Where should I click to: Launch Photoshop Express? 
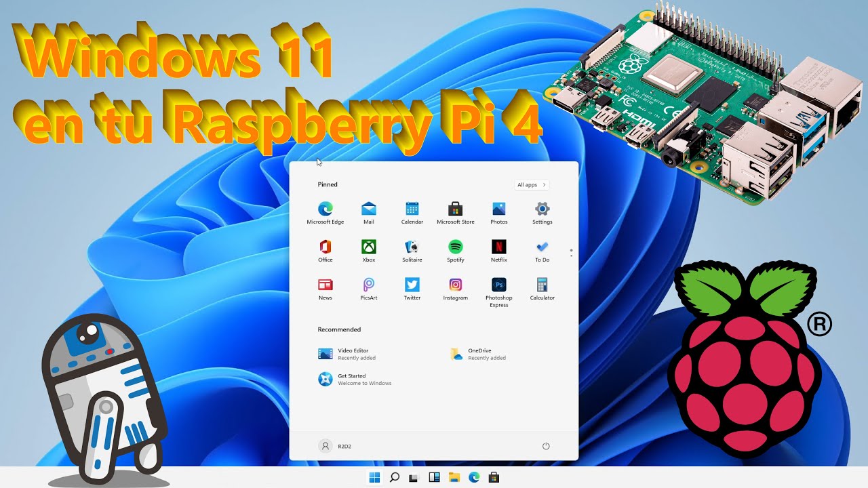(499, 292)
